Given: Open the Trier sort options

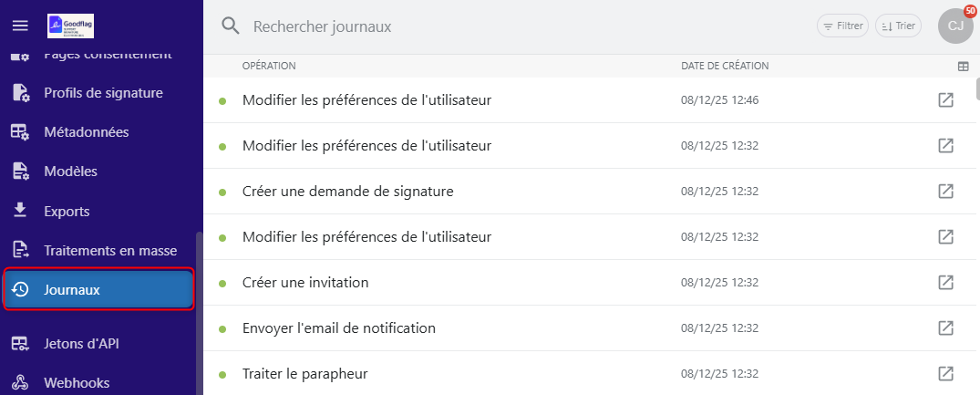Looking at the screenshot, I should [898, 26].
